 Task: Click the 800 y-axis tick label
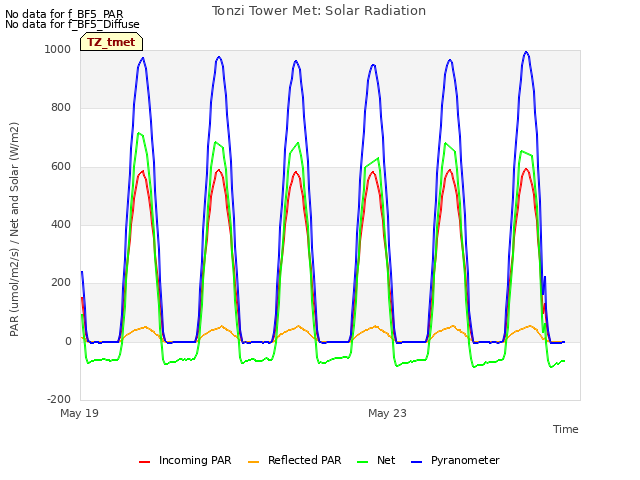[x=61, y=108]
